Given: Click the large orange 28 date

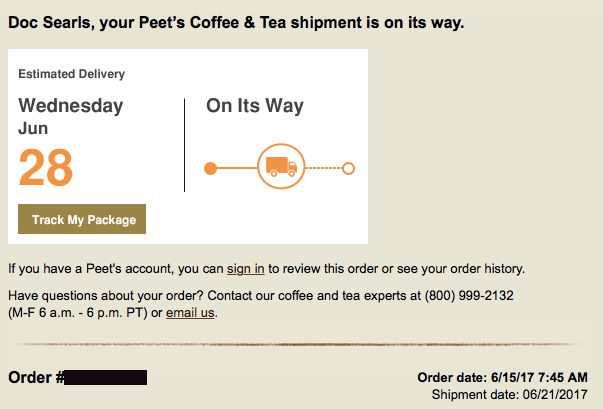Looking at the screenshot, I should (x=46, y=168).
